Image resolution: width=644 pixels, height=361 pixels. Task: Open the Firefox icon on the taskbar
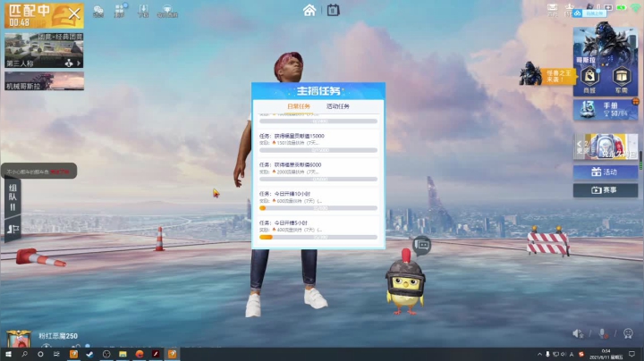(140, 354)
